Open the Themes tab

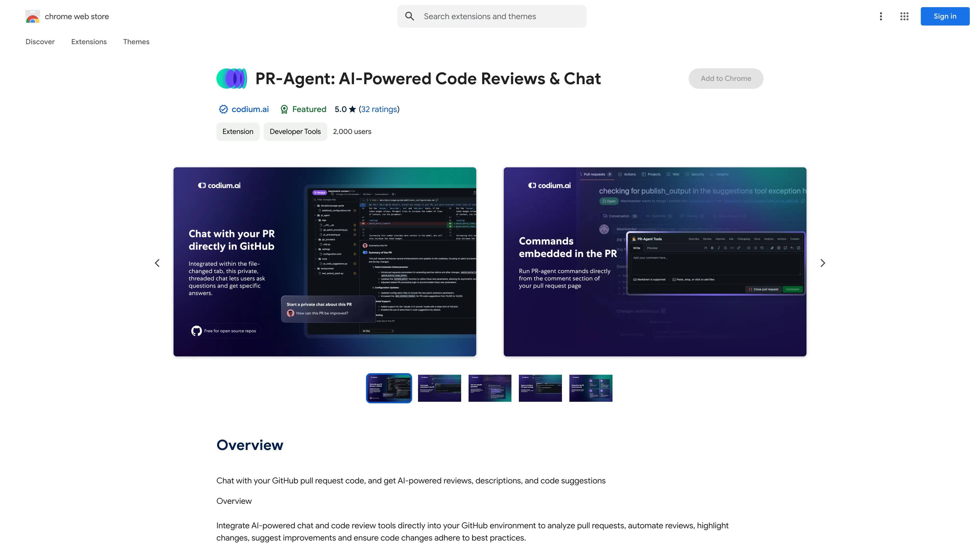[x=136, y=41]
